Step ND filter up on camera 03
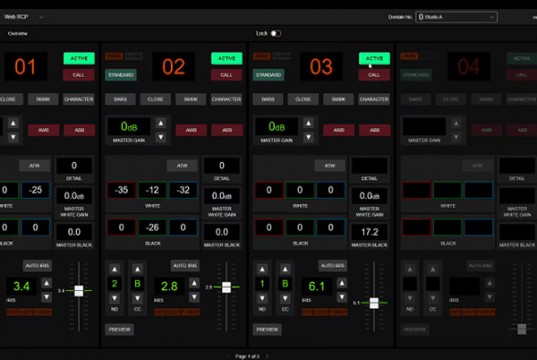This screenshot has height=360, width=537. tap(262, 269)
